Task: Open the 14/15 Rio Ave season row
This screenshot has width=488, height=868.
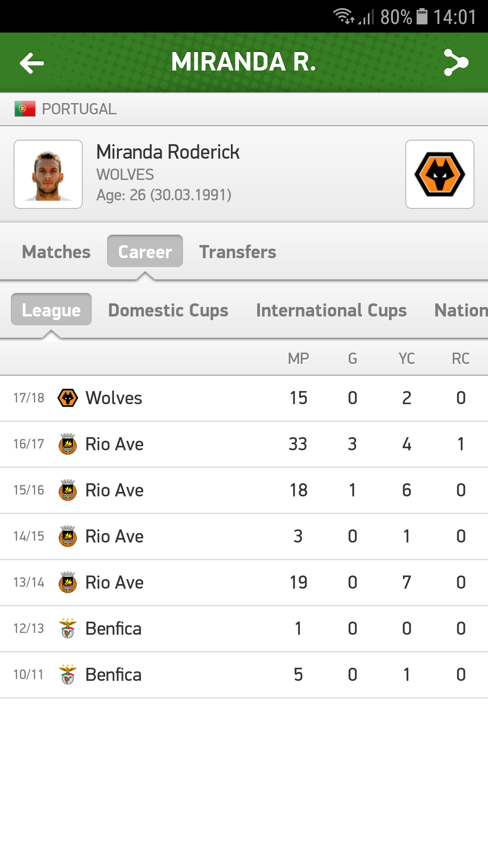Action: pos(244,537)
